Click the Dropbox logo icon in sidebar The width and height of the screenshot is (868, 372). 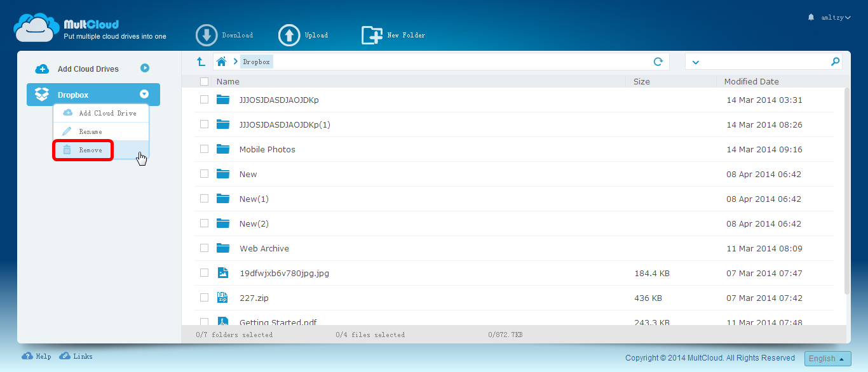tap(42, 95)
